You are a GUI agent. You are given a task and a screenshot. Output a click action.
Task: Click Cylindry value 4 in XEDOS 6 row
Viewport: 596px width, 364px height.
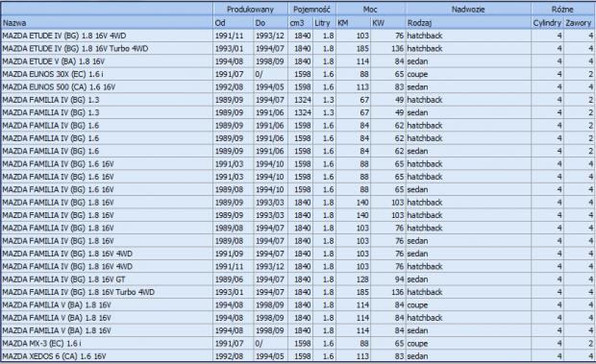pyautogui.click(x=559, y=356)
